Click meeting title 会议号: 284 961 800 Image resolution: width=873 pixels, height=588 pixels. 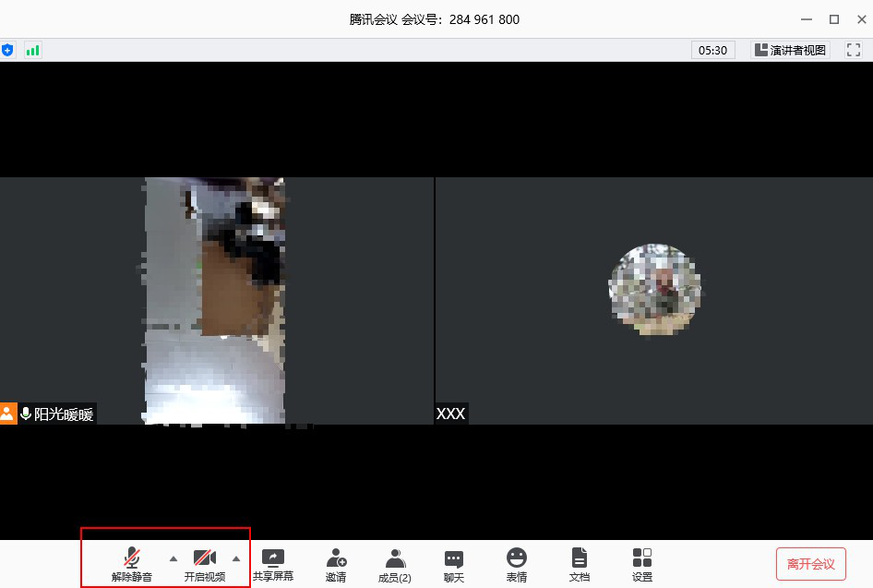[x=435, y=19]
